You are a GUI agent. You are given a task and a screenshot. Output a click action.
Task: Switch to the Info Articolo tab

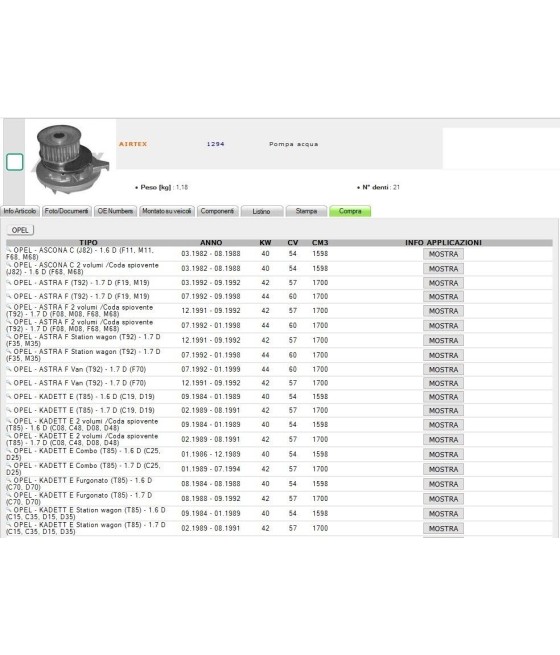pyautogui.click(x=20, y=211)
